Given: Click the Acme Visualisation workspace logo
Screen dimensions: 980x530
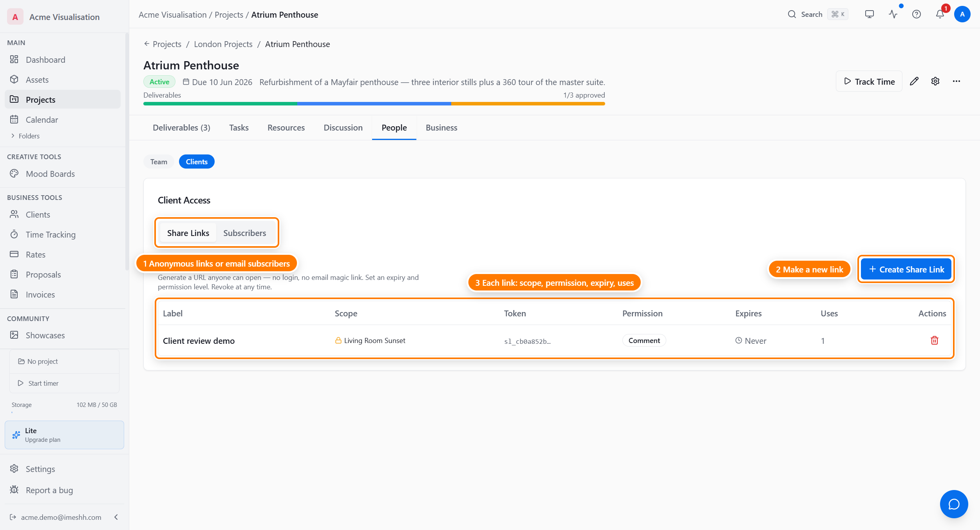Looking at the screenshot, I should [x=15, y=17].
